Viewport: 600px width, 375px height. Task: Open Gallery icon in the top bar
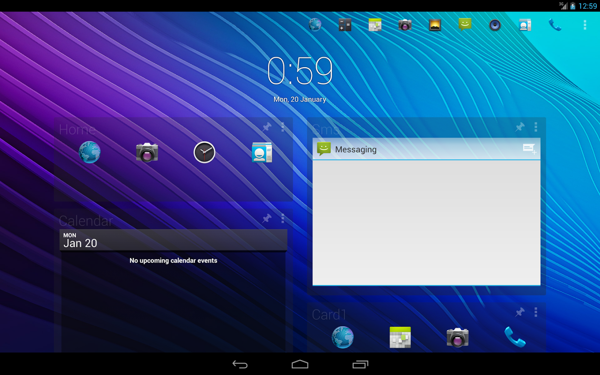coord(435,25)
